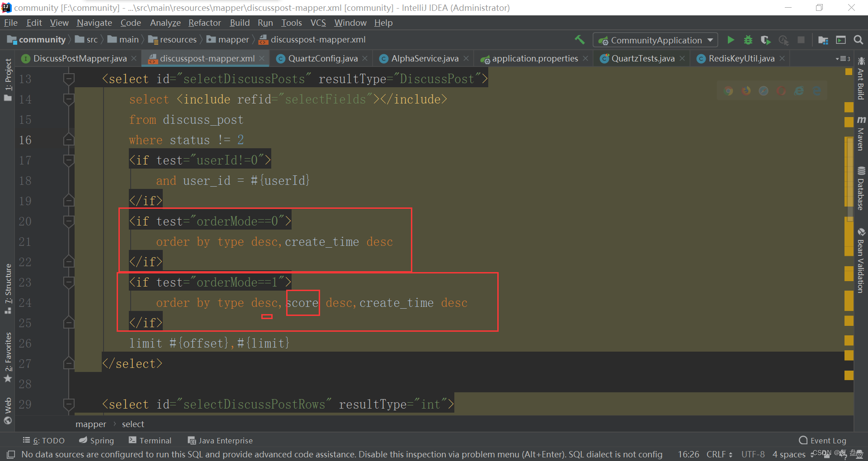The image size is (868, 461).
Task: Run CommunityApplication with green play icon
Action: tap(731, 40)
